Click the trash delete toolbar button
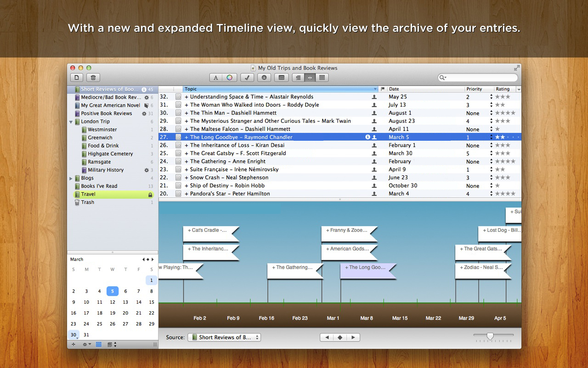 [93, 78]
